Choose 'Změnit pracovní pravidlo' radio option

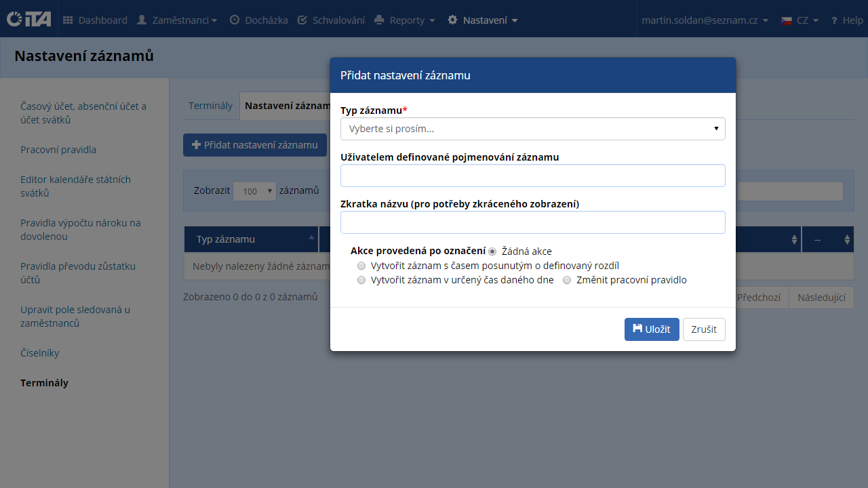coord(567,280)
